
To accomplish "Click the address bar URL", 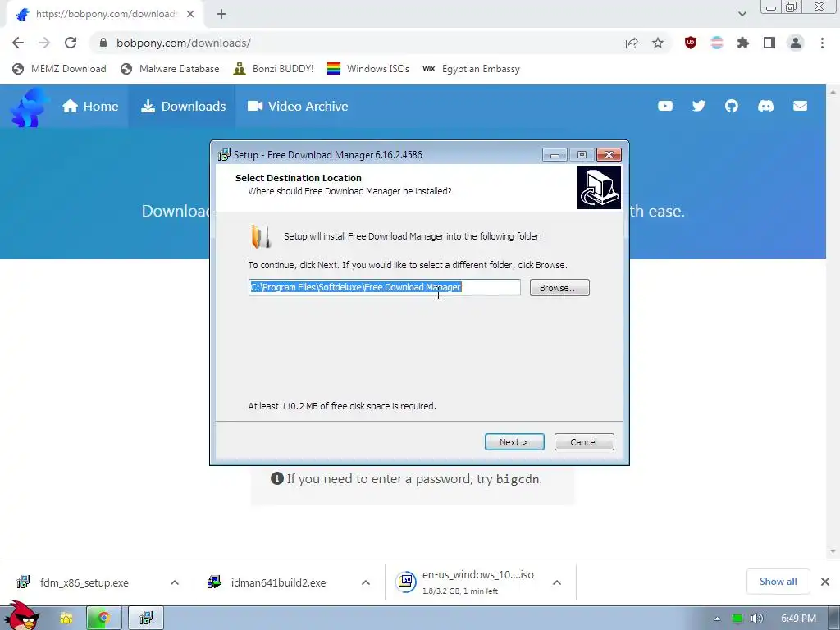I will tap(184, 43).
